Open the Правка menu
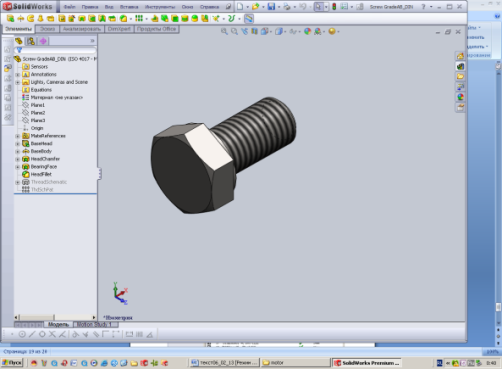This screenshot has height=369, width=502. click(x=90, y=7)
